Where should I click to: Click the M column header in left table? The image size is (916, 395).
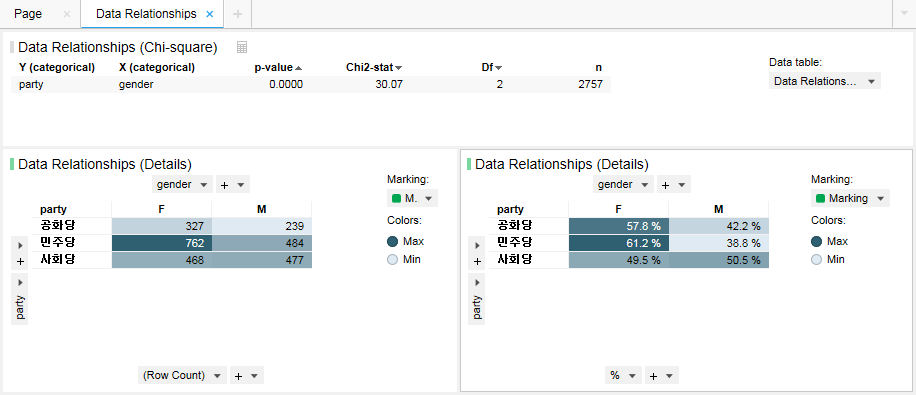262,209
